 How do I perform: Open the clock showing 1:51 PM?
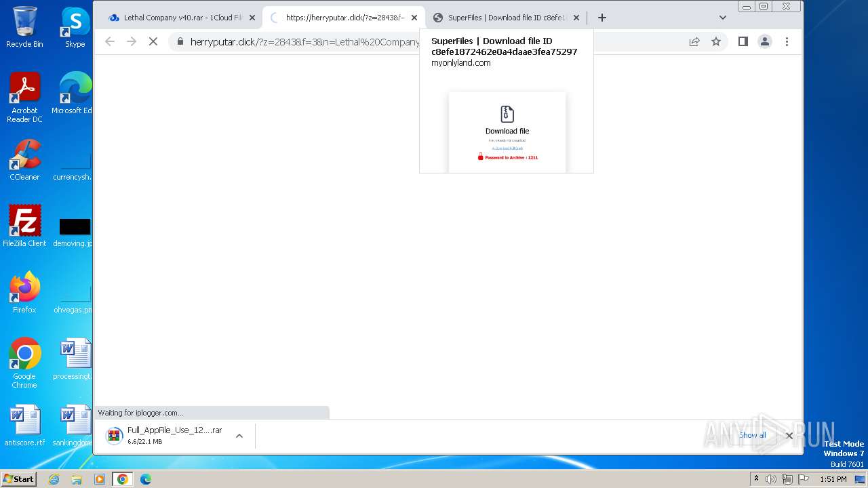833,479
